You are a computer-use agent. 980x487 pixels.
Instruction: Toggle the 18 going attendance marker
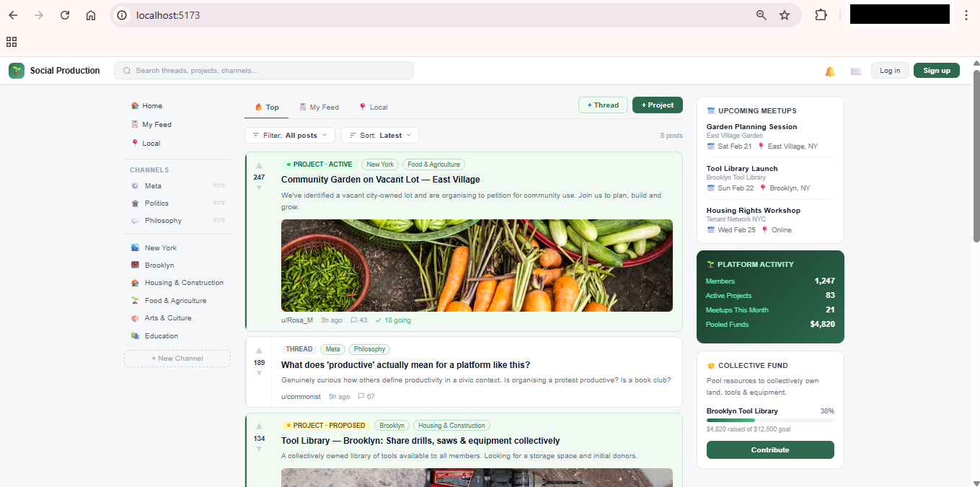393,320
